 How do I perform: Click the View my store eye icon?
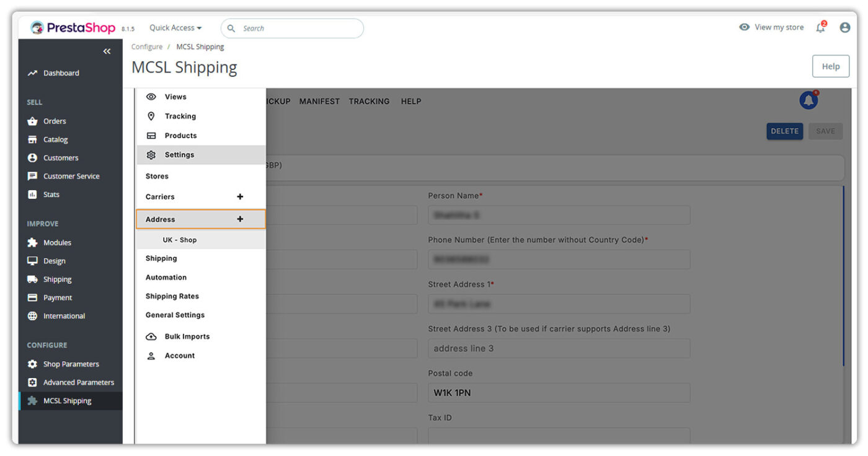click(745, 27)
